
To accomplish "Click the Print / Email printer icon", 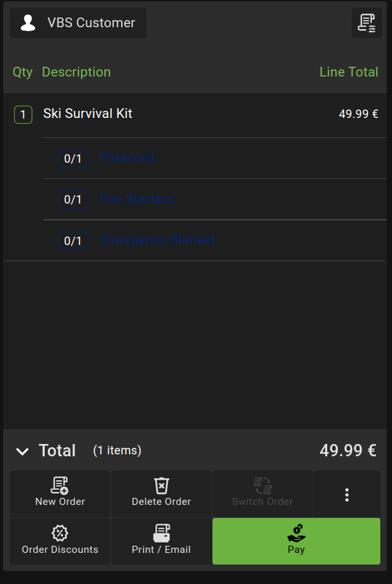I will click(161, 533).
